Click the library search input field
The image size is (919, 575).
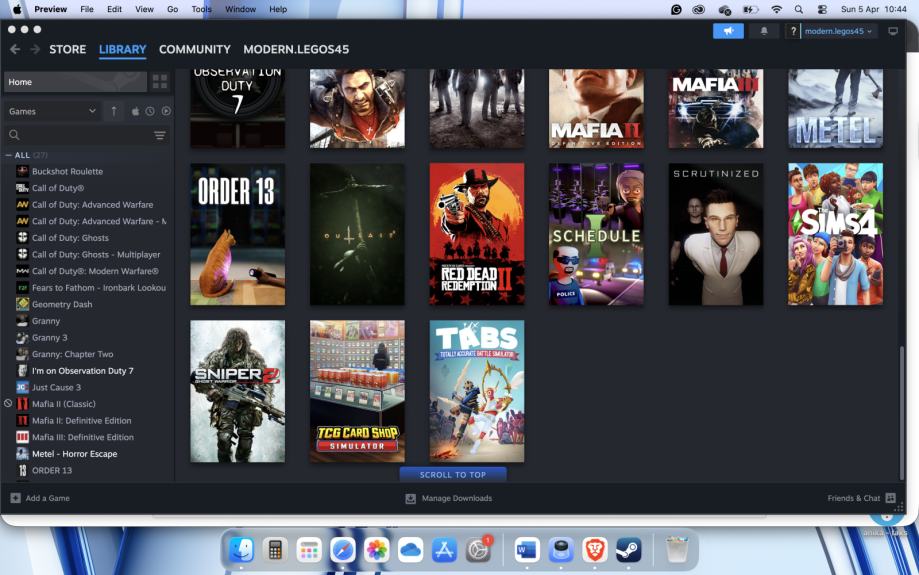86,135
